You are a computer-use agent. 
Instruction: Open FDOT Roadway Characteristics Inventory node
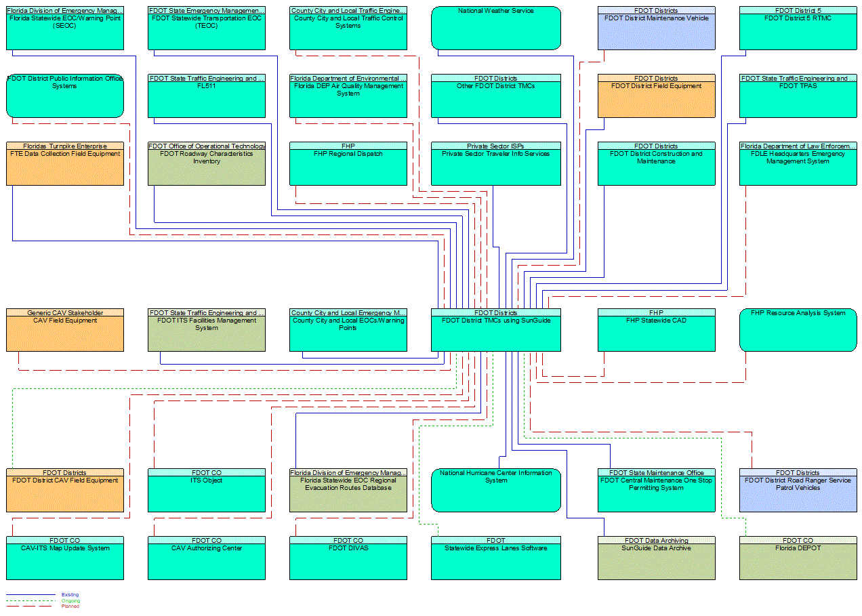207,163
